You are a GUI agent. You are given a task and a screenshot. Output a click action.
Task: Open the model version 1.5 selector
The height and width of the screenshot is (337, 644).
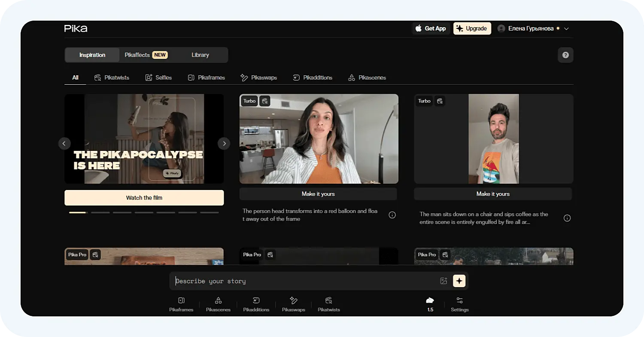tap(430, 304)
